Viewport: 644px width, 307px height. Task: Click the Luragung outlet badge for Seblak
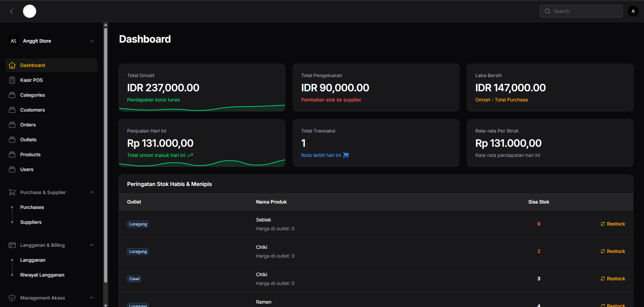tap(138, 224)
